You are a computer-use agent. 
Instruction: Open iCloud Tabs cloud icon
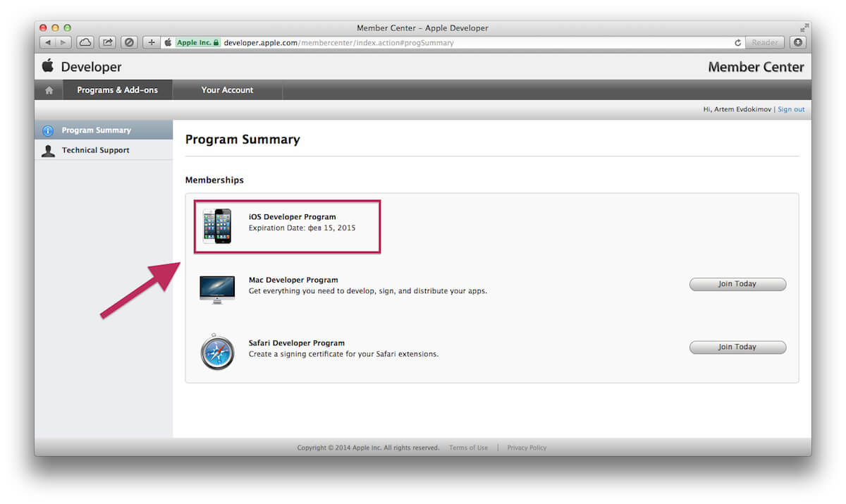pos(85,42)
